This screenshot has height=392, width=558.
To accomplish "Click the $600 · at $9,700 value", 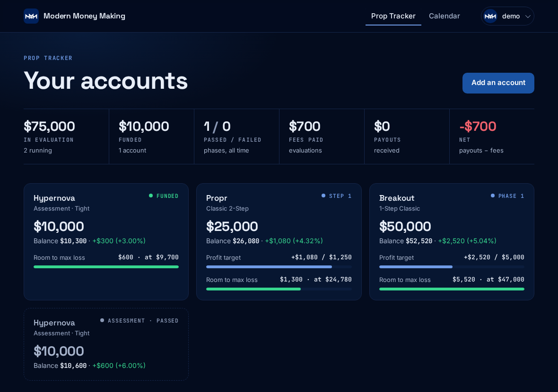I will tap(148, 257).
